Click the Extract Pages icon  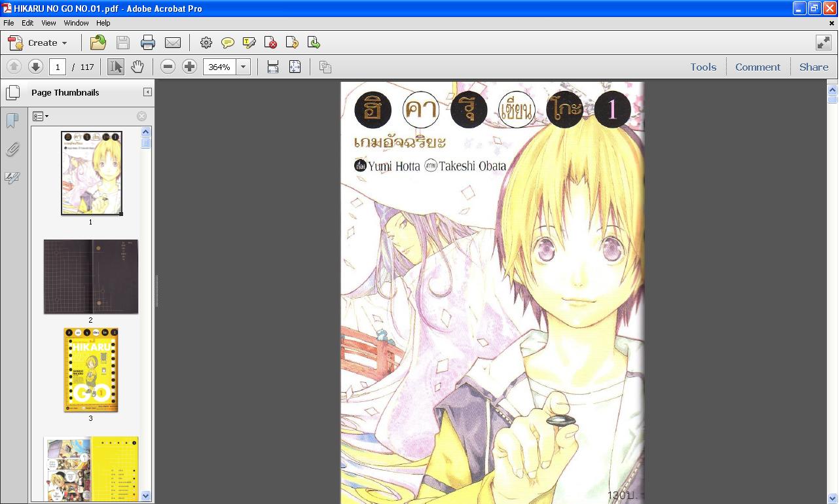coord(314,43)
